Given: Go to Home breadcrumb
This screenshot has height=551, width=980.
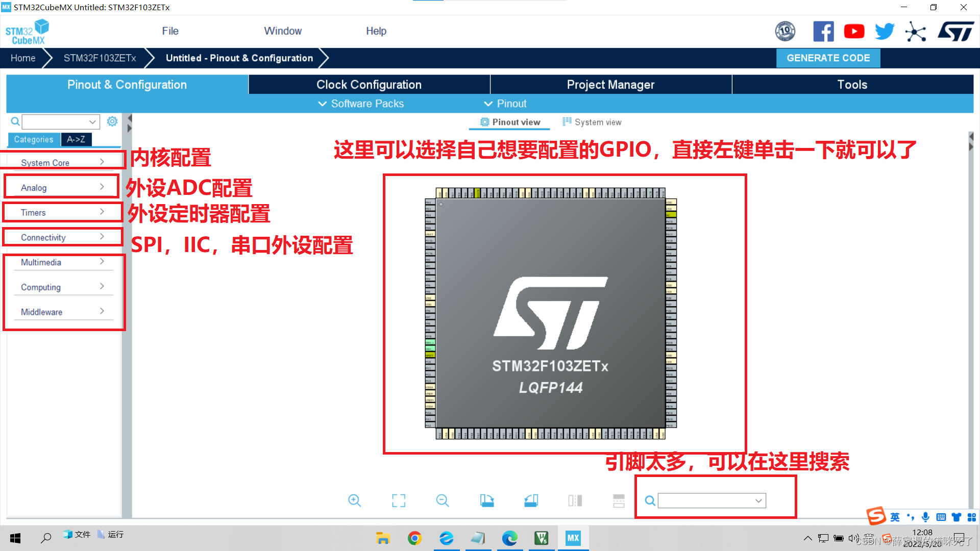Looking at the screenshot, I should point(23,58).
